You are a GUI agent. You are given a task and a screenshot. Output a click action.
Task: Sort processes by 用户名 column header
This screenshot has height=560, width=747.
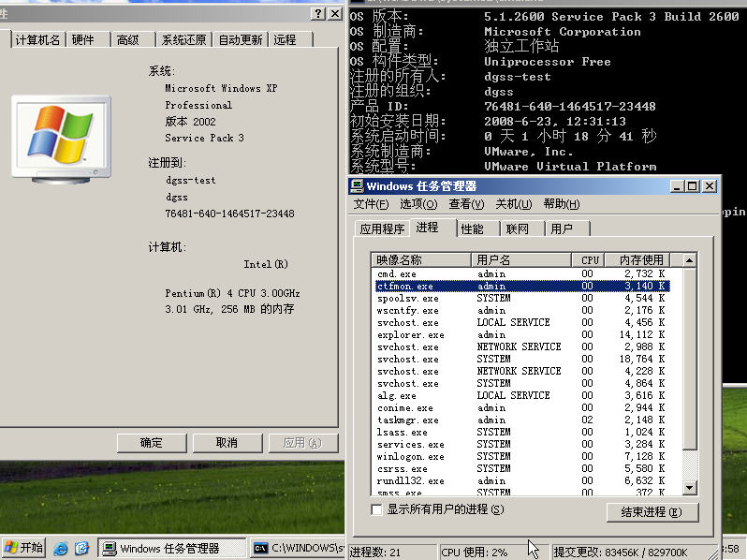[x=521, y=259]
